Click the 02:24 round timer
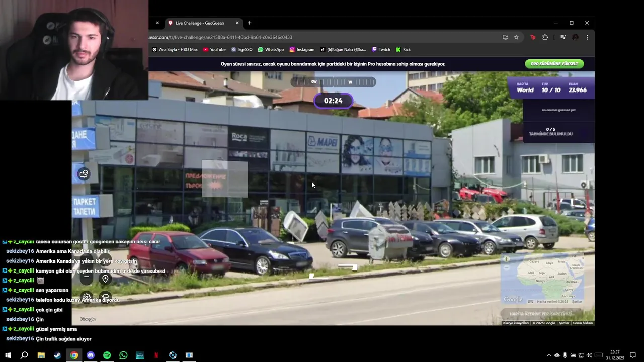The height and width of the screenshot is (362, 644). (x=333, y=101)
